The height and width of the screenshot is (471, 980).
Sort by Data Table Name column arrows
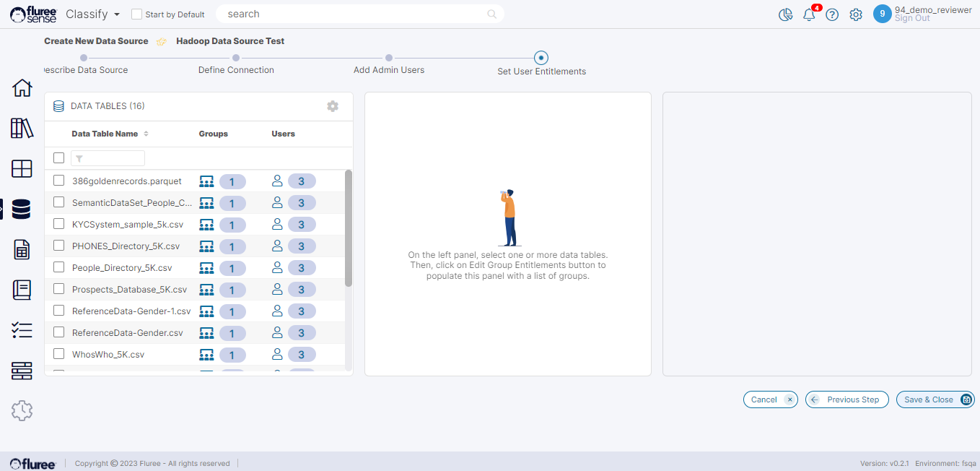(146, 134)
